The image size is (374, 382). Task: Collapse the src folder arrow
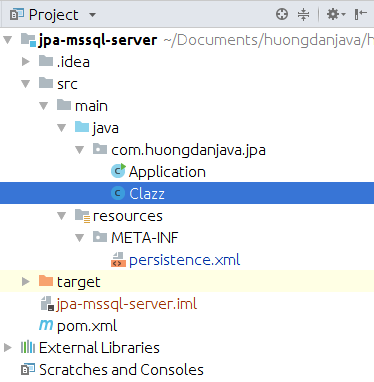(x=26, y=84)
